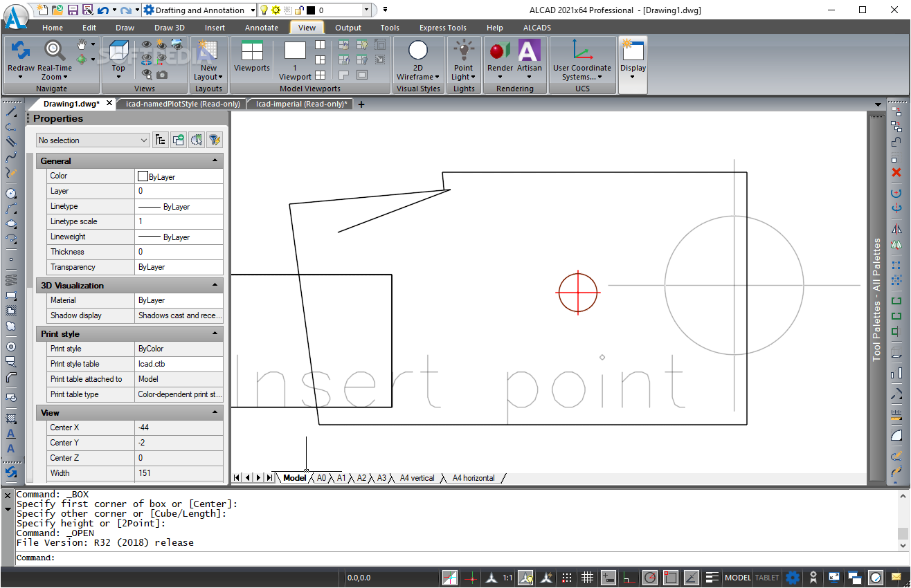The image size is (911, 588).
Task: Click the Point Light bulb icon
Action: [x=464, y=50]
